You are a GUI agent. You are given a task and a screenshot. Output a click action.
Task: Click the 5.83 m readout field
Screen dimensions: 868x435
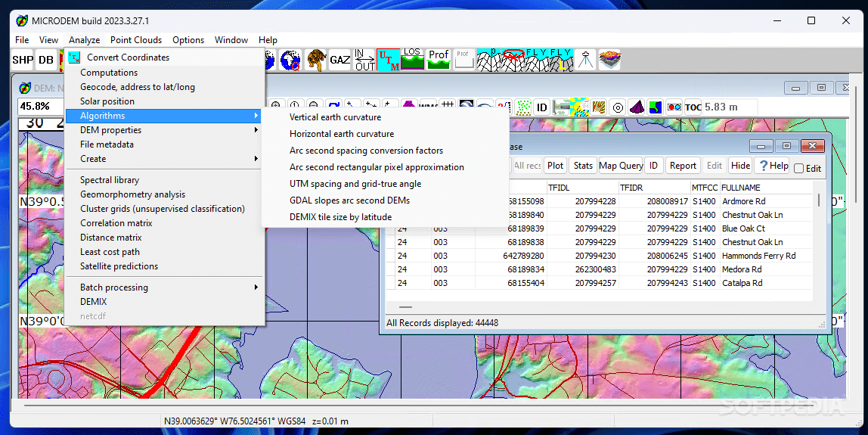click(730, 107)
